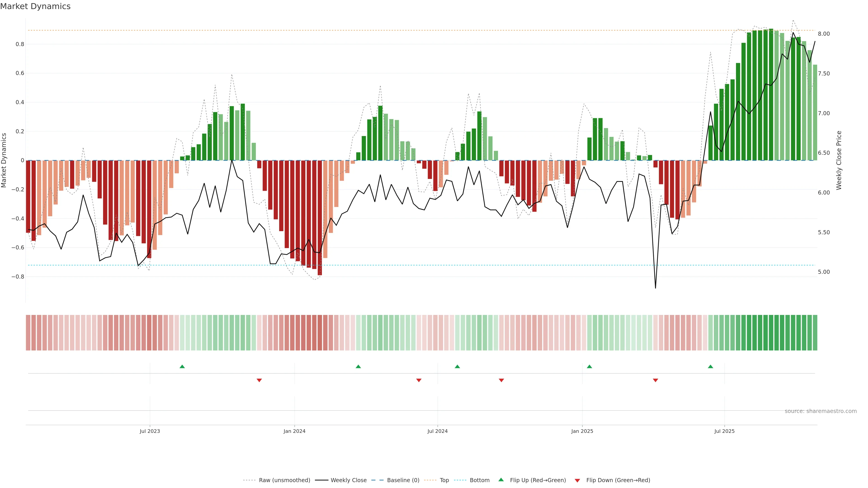Click the Jul 2023 x-axis label
Viewport: 868px width, 488px height.
point(150,431)
